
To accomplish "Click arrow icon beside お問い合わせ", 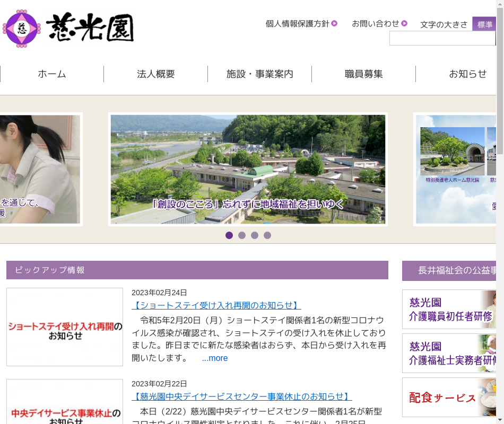I will pyautogui.click(x=404, y=23).
